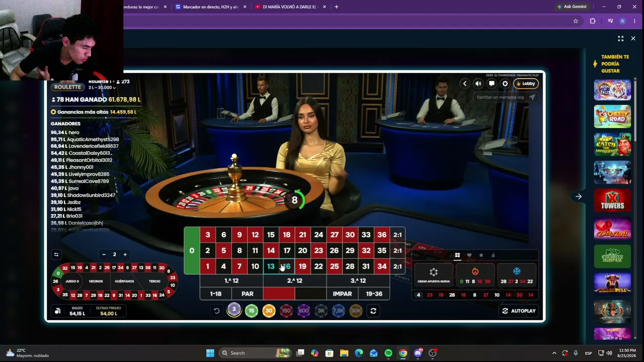Open the Windows Start menu
644x362 pixels.
pos(210,353)
